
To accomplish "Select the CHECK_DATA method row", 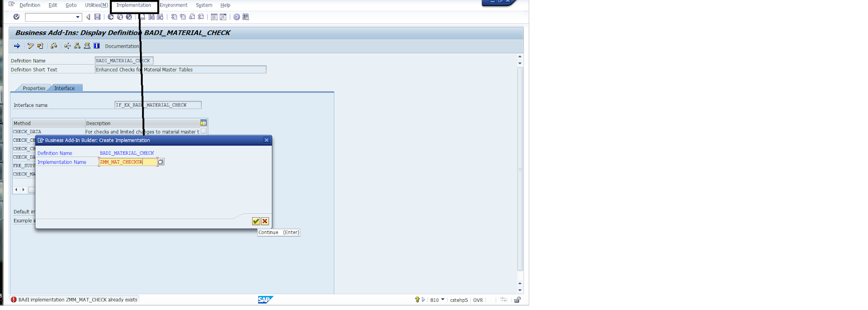I will (106, 131).
